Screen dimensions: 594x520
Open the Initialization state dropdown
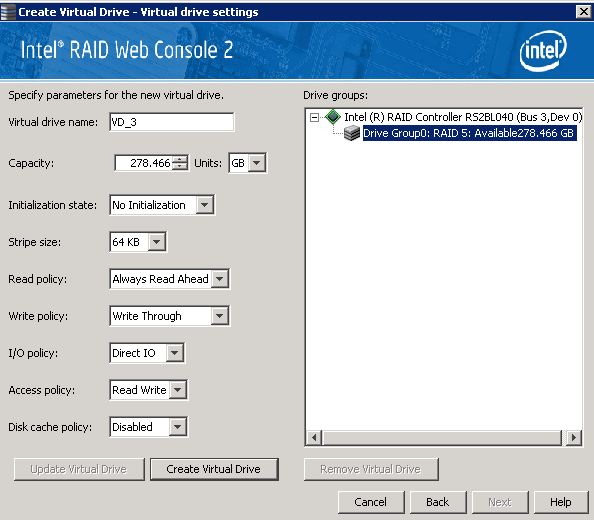pos(205,205)
